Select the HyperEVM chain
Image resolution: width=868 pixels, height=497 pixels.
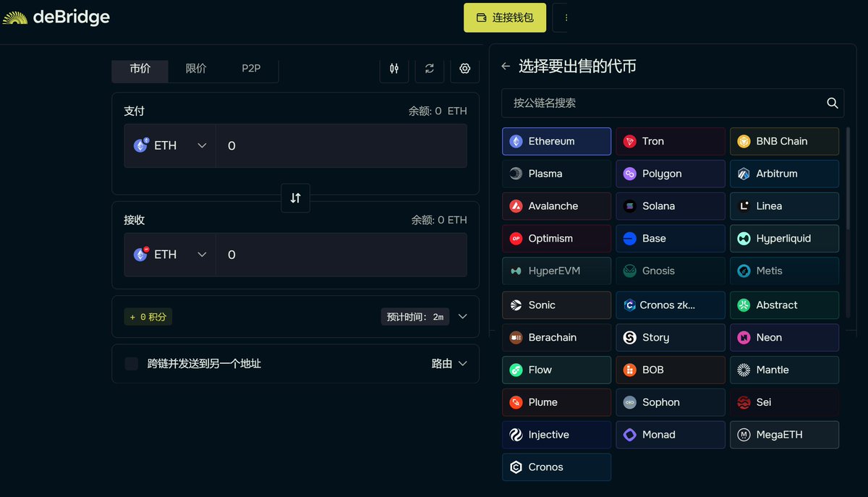tap(556, 271)
